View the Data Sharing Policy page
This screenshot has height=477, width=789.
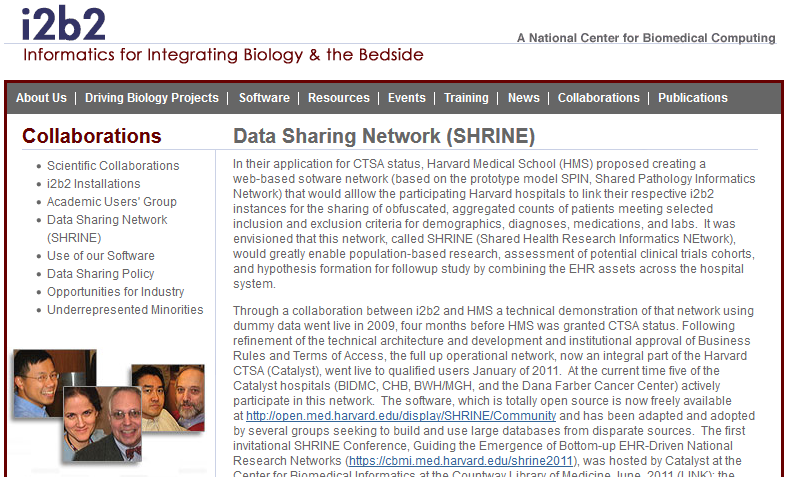point(101,274)
